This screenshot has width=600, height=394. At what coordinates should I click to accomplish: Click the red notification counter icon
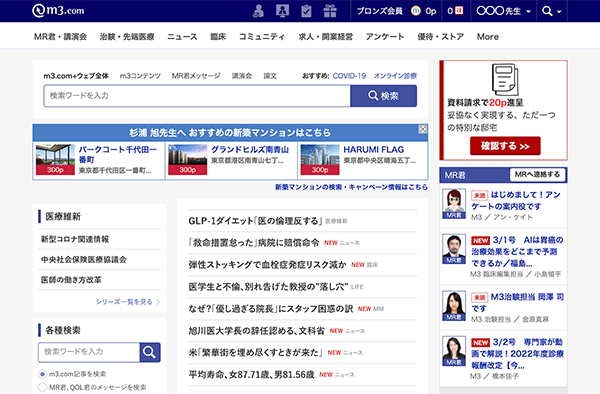coord(459,11)
